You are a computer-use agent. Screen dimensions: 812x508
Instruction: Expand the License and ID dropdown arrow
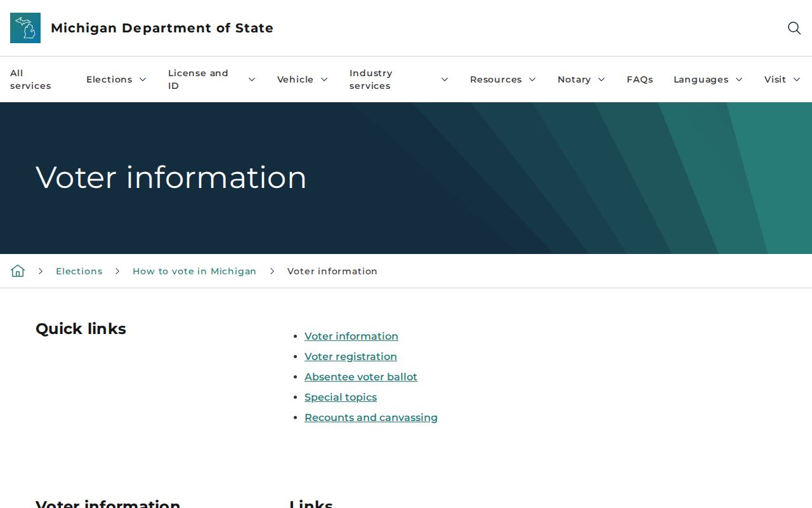click(252, 79)
